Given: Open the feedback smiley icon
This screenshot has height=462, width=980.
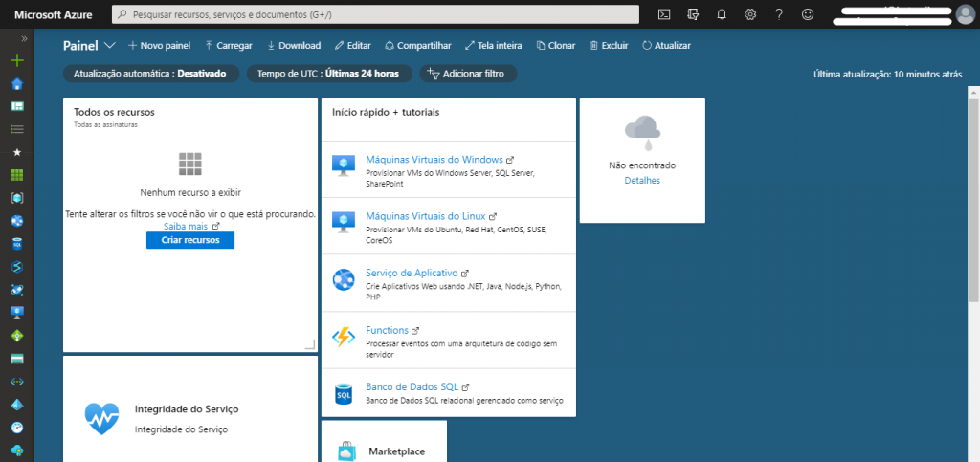Looking at the screenshot, I should tap(808, 14).
